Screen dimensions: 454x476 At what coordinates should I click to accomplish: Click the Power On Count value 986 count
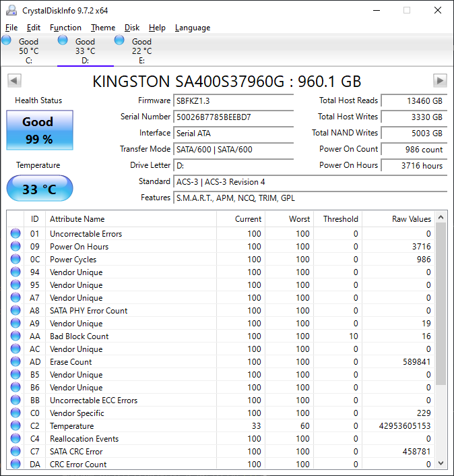(414, 150)
